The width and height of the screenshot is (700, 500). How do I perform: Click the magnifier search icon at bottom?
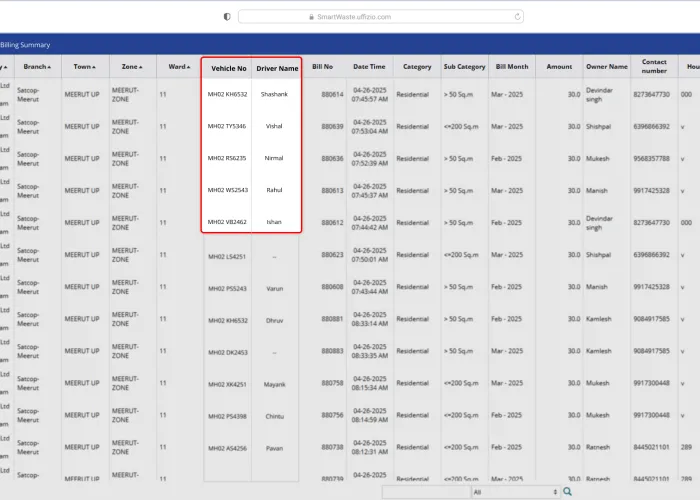tap(567, 492)
